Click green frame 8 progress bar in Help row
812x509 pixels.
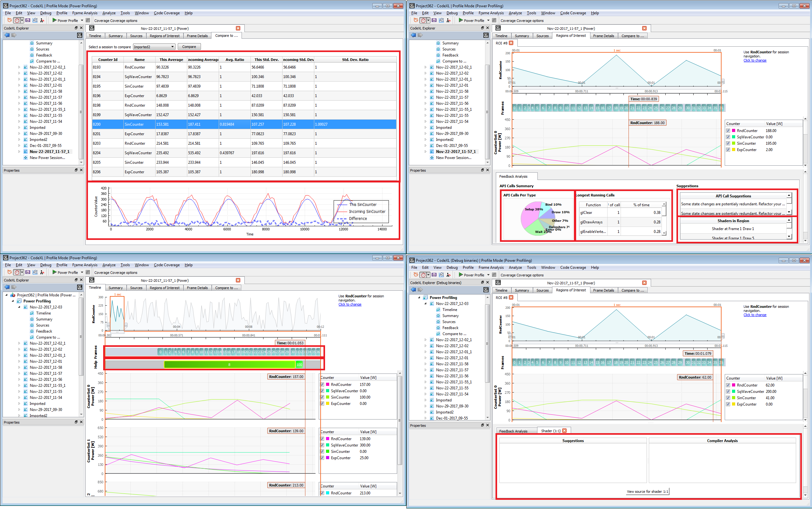coord(229,365)
